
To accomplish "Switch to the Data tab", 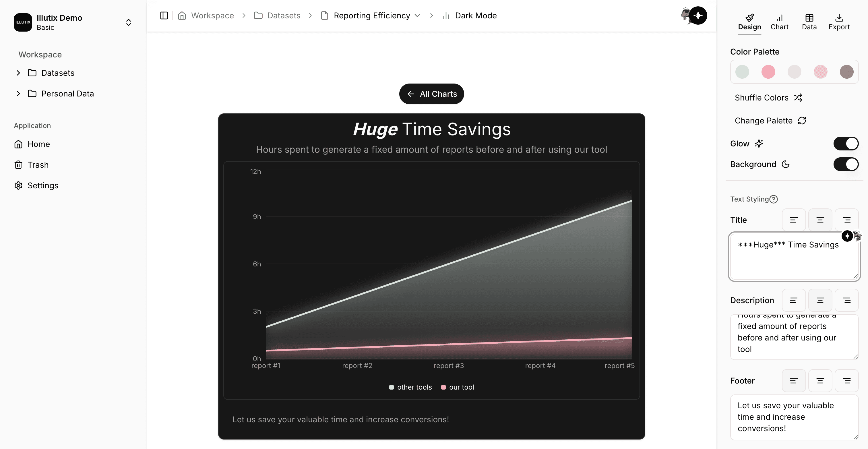I will pos(809,22).
